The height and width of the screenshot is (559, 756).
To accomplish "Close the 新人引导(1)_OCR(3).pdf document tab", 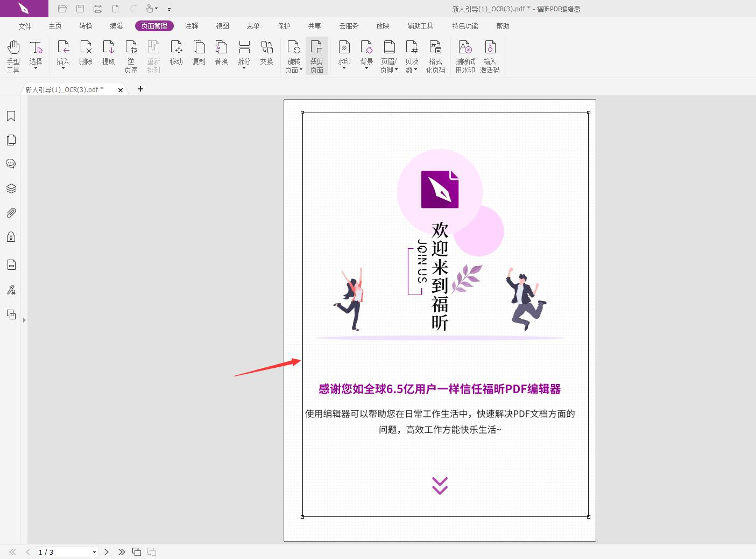I will coord(121,89).
